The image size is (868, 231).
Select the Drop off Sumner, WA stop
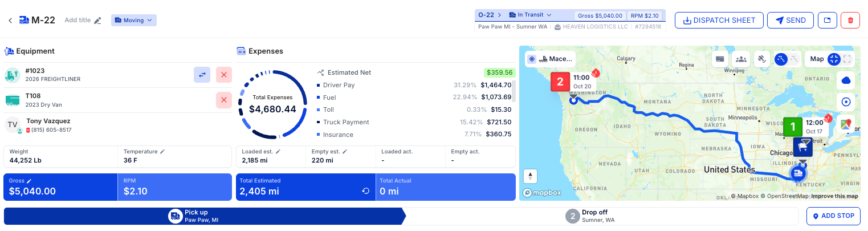(x=598, y=216)
